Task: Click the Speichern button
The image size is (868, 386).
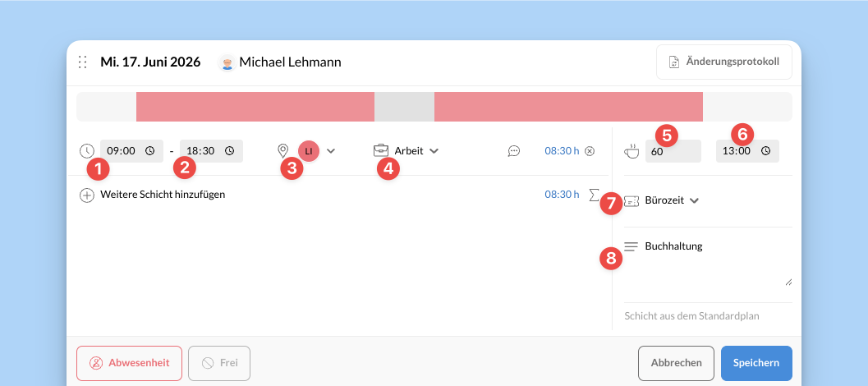Action: (756, 363)
